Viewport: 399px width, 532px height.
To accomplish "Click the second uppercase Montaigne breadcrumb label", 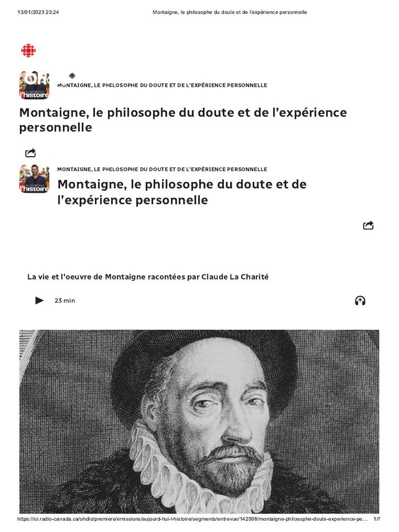I will click(x=162, y=169).
